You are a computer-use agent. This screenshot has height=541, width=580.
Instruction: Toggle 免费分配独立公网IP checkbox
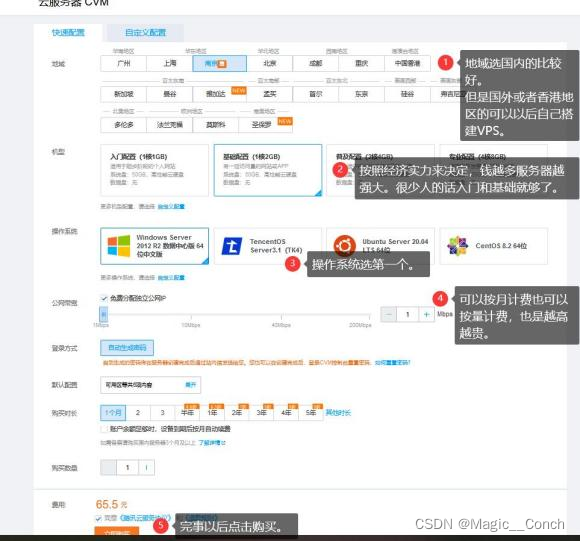click(104, 298)
